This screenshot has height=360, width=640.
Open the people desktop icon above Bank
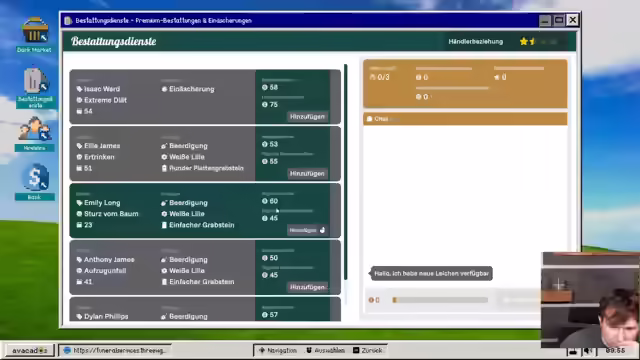coord(35,133)
